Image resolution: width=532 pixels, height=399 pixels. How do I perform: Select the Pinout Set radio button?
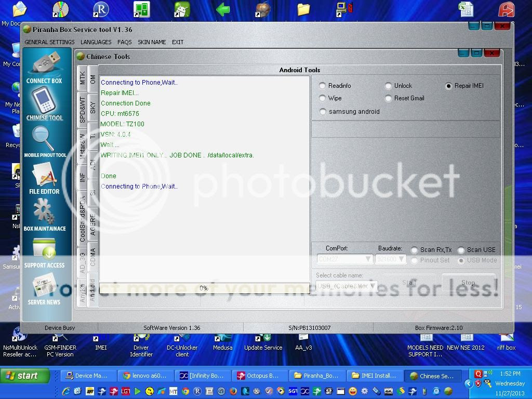click(414, 261)
